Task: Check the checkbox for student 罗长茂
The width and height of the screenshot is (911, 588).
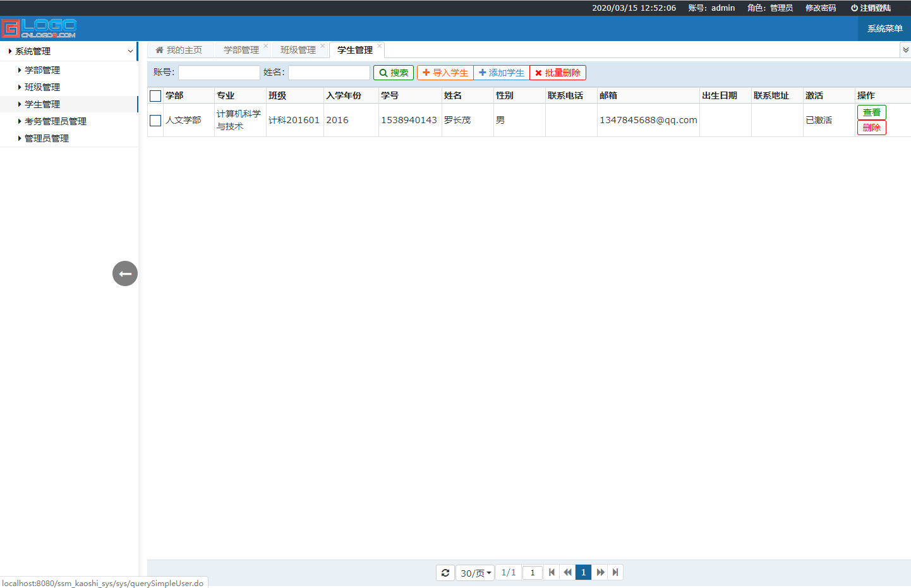Action: [155, 120]
